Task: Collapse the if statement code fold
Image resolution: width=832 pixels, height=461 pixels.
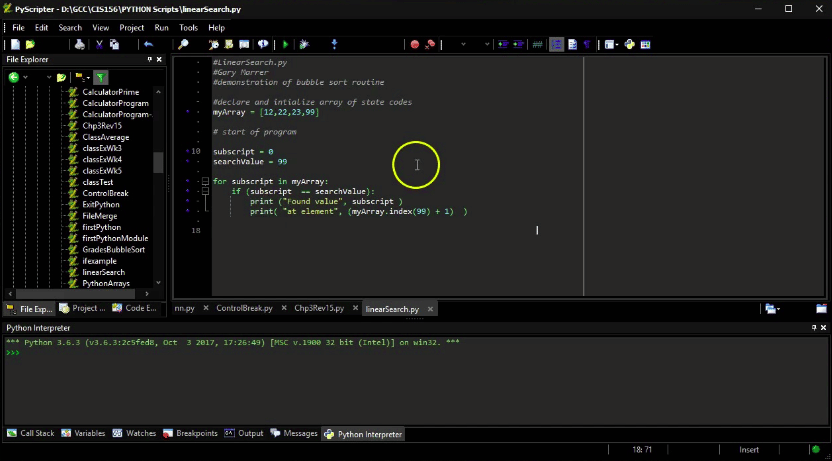Action: coord(205,192)
